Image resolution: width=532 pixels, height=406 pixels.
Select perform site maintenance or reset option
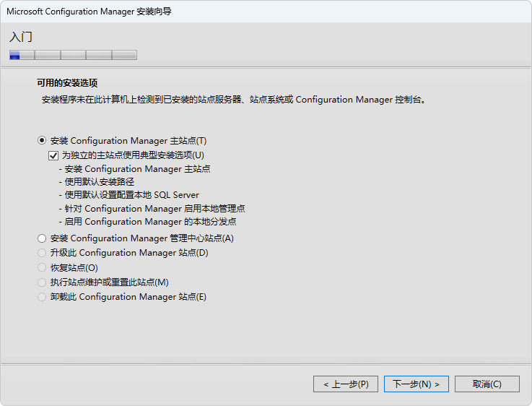pos(42,282)
